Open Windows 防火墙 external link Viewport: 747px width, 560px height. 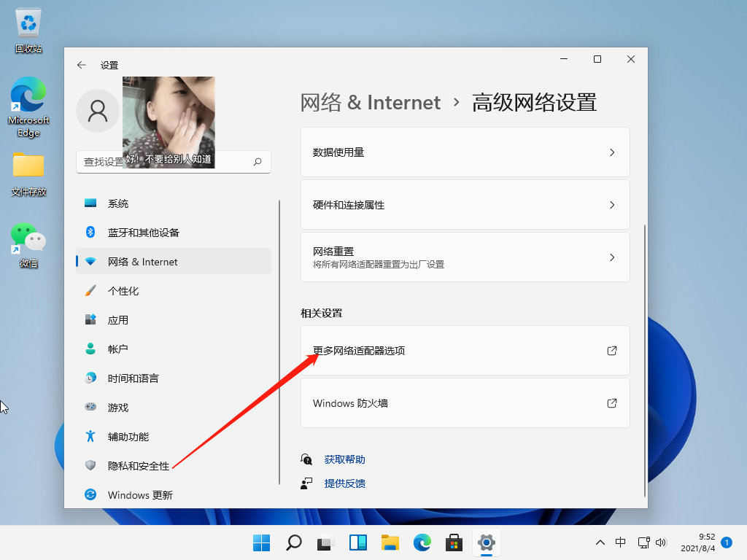465,403
